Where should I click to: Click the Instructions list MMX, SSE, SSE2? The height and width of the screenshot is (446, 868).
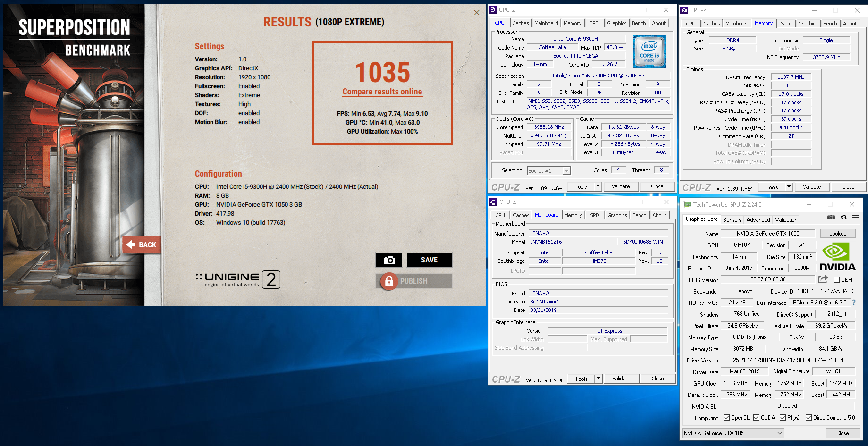click(598, 104)
